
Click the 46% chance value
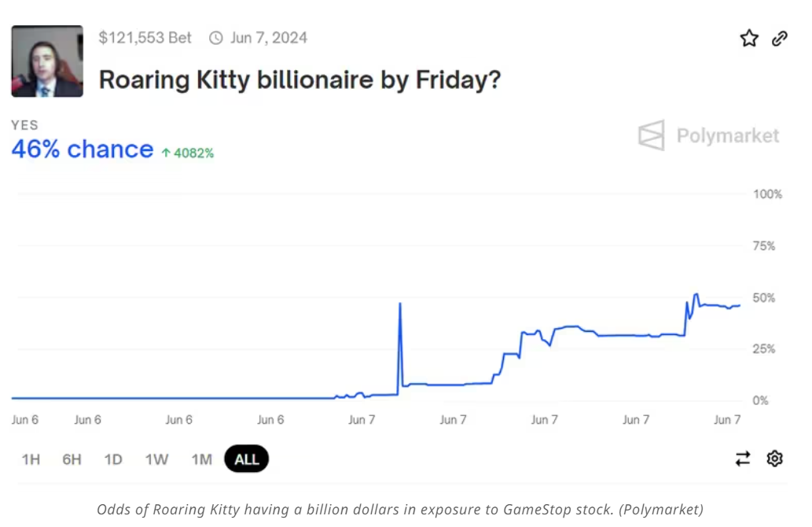[83, 149]
